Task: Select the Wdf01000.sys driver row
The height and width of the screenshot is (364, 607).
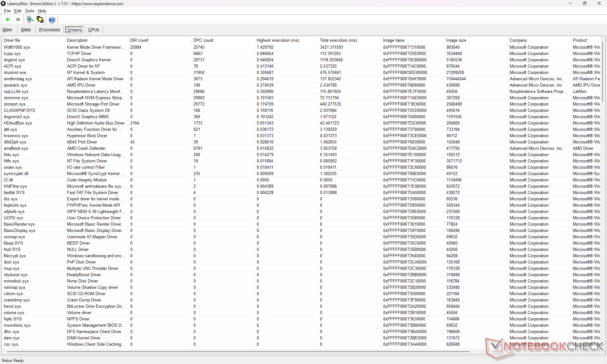Action: tap(17, 47)
